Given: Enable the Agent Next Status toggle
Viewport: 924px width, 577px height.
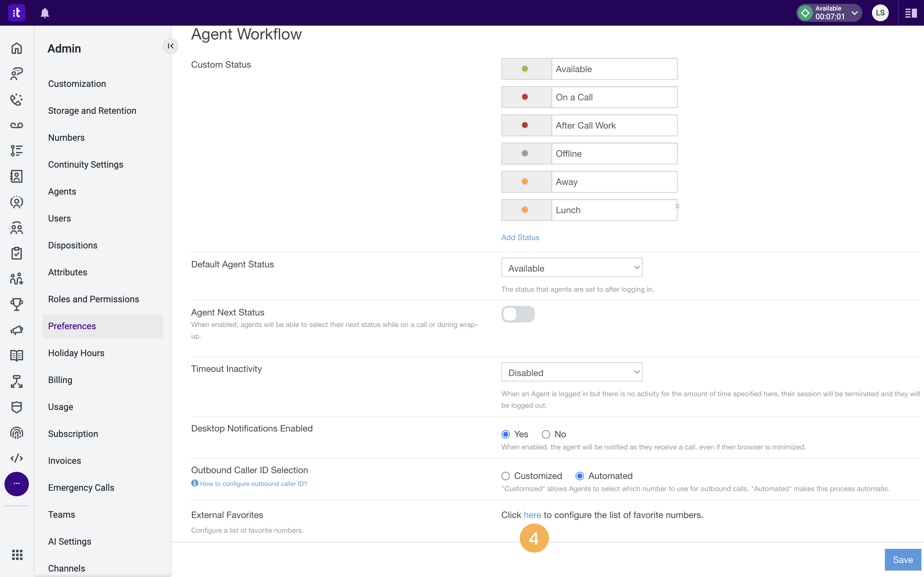Looking at the screenshot, I should pos(518,314).
